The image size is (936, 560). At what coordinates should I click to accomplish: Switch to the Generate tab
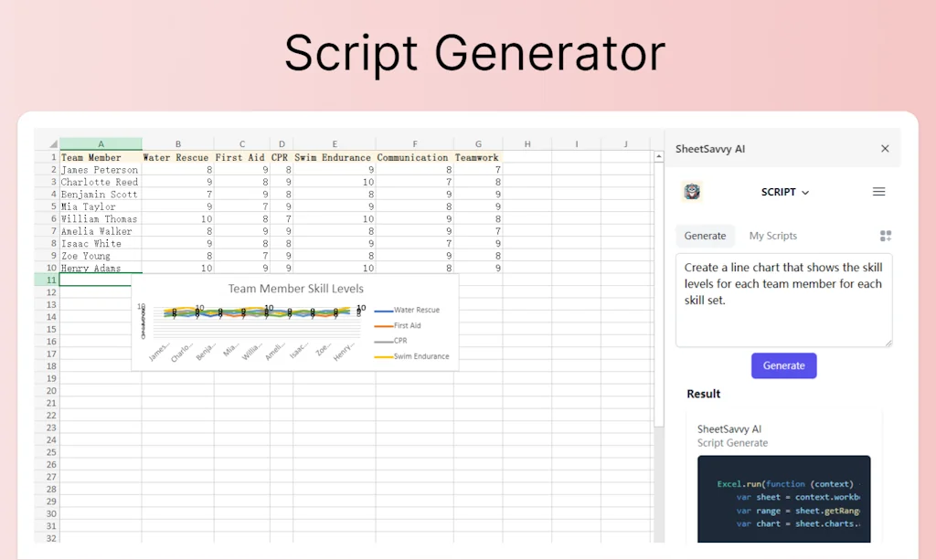705,236
